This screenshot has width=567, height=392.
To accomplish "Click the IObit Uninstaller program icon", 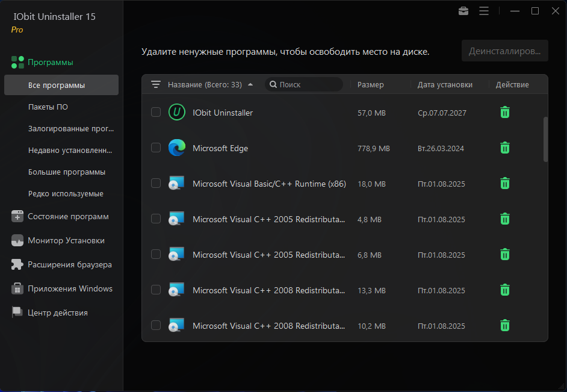I will 177,113.
